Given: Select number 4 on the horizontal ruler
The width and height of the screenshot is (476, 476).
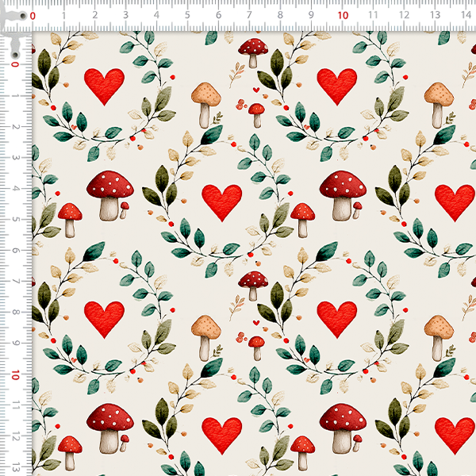Looking at the screenshot, I should pyautogui.click(x=156, y=14).
